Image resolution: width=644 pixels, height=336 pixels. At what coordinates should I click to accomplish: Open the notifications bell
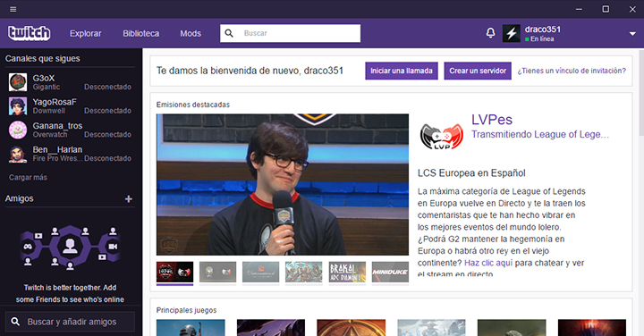click(x=490, y=33)
